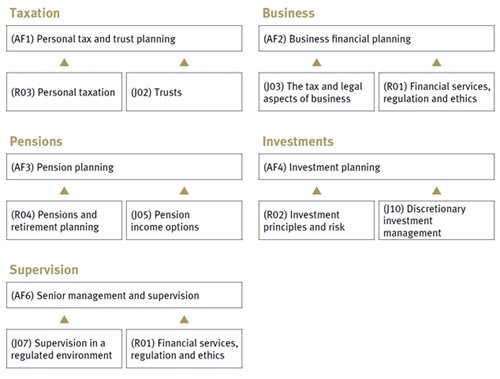
Task: Click the Supervision section heading
Action: (44, 270)
